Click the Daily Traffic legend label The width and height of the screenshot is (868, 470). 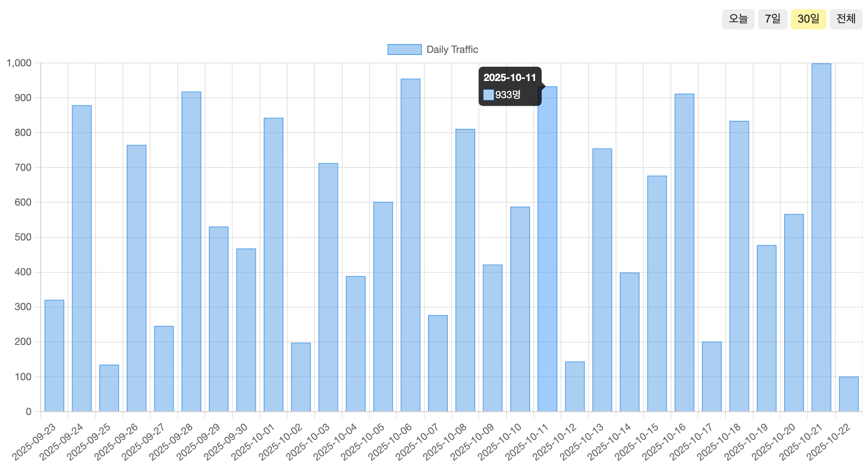pos(452,50)
